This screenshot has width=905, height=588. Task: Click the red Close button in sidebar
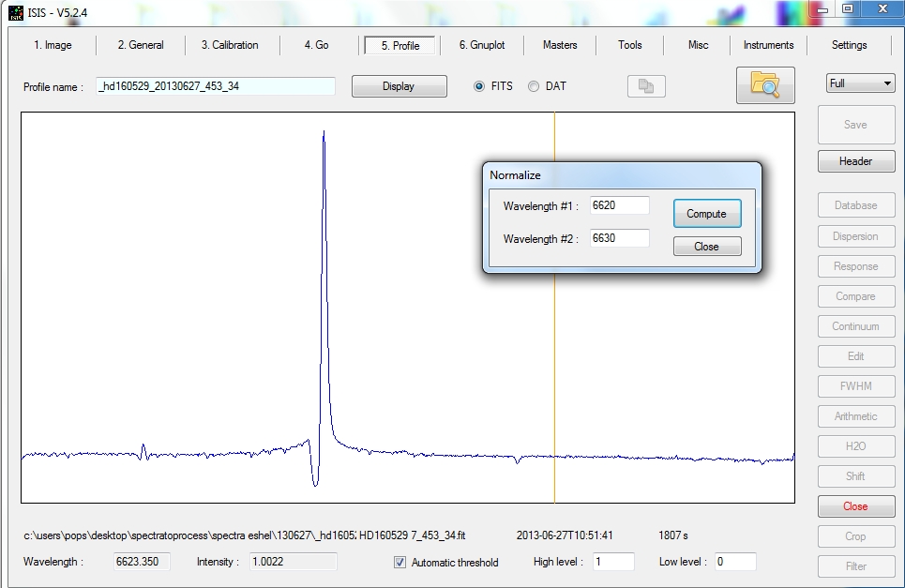pyautogui.click(x=855, y=506)
